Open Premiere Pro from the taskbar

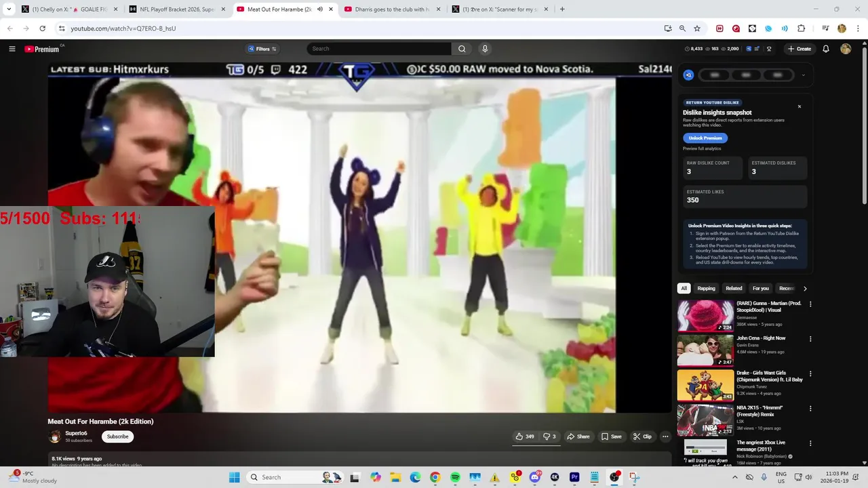[x=574, y=477]
